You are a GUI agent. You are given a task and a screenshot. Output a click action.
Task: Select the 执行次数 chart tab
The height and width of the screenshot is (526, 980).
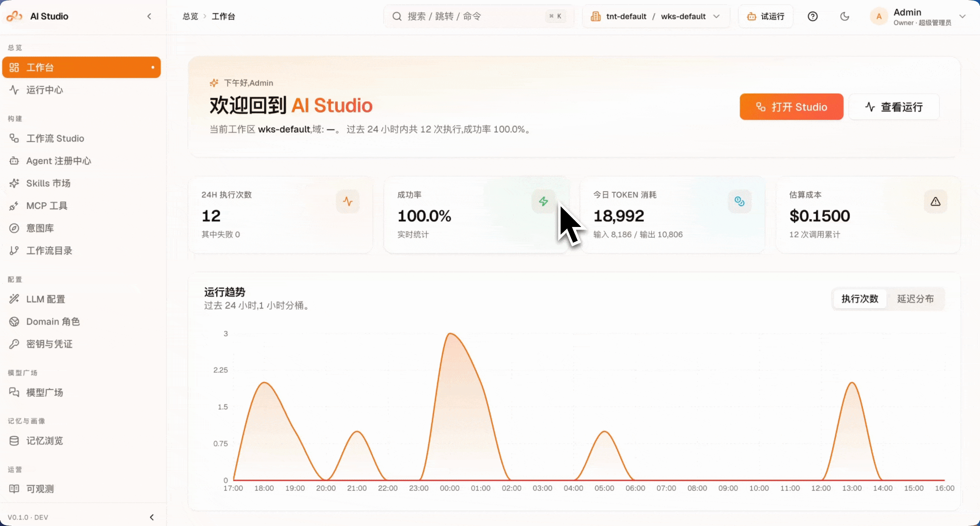coord(860,299)
